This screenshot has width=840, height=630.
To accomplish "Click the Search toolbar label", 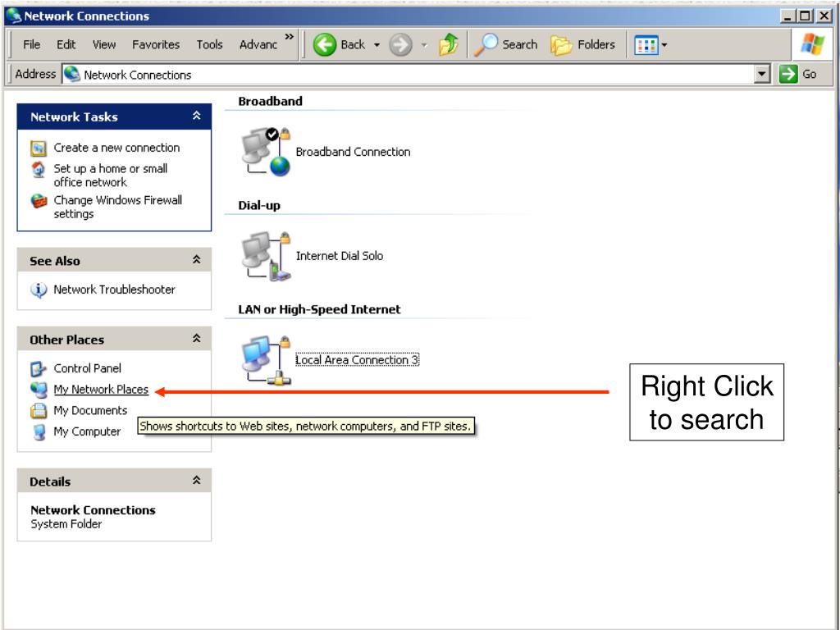I will tap(519, 45).
